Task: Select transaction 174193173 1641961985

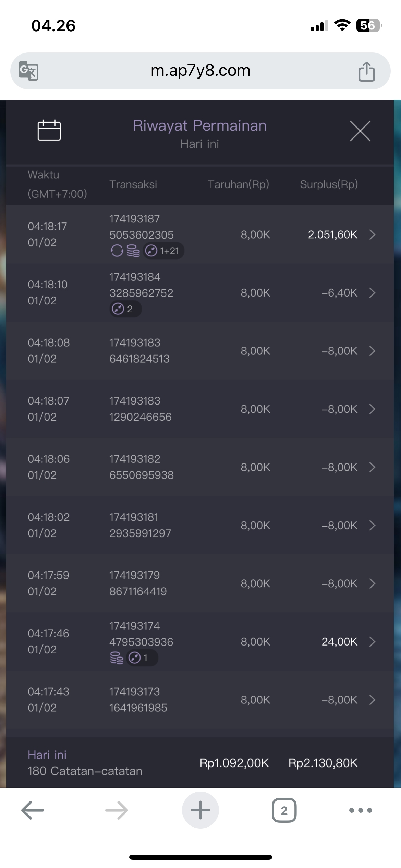Action: 138,700
